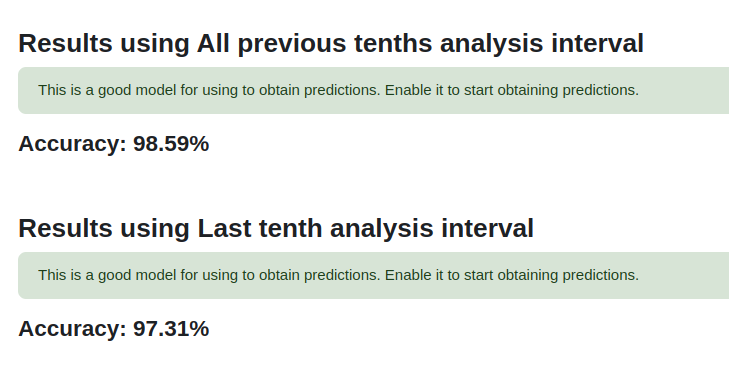The image size is (729, 373).
Task: Click 'Enable it to start' sentence in first notice
Action: click(x=512, y=90)
